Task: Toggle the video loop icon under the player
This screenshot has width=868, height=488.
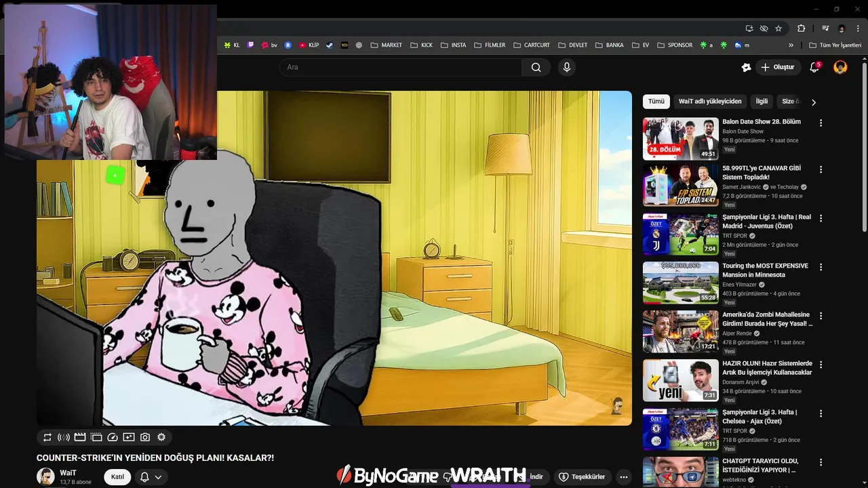Action: tap(47, 437)
